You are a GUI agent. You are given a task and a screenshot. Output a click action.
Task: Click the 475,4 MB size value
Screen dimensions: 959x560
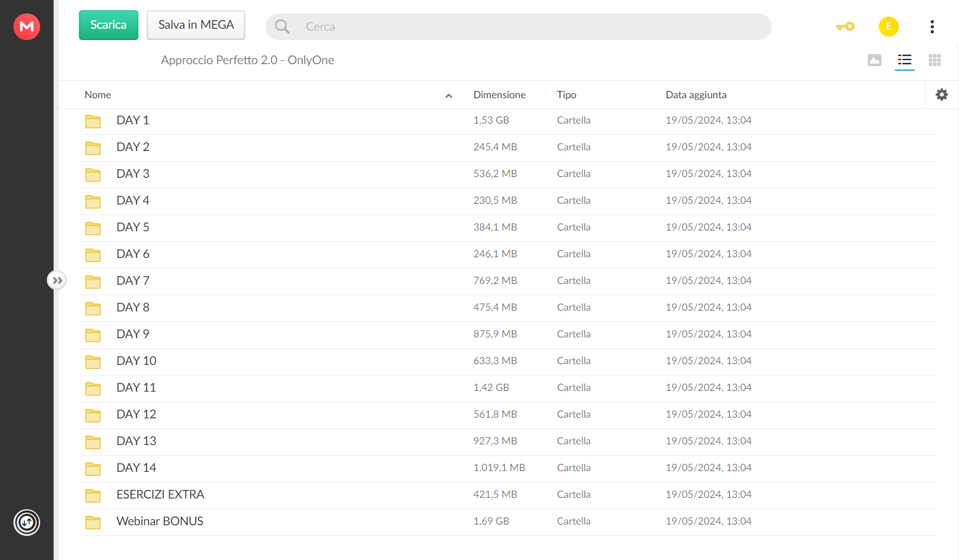click(496, 307)
